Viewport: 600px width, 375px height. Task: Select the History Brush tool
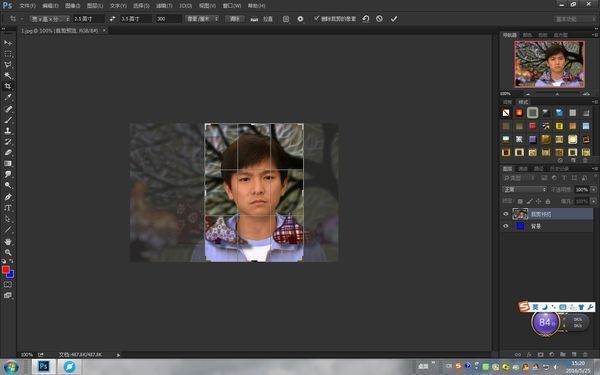coord(8,142)
